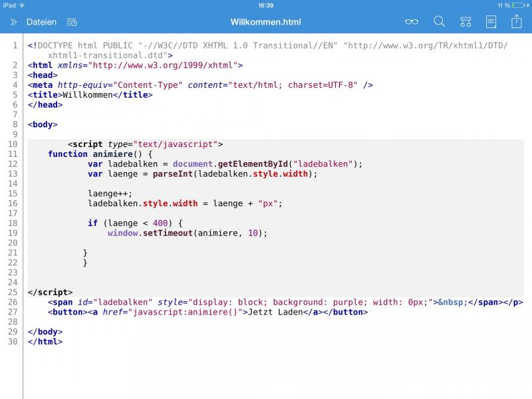The height and width of the screenshot is (399, 532).
Task: Place cursor on 'getElementById' in line 12
Action: [255, 164]
